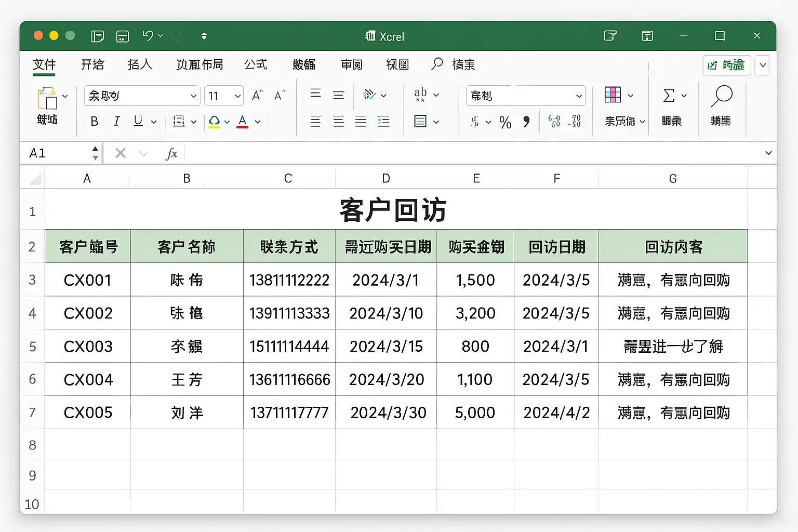Open the 文件 menu tab

[x=44, y=64]
